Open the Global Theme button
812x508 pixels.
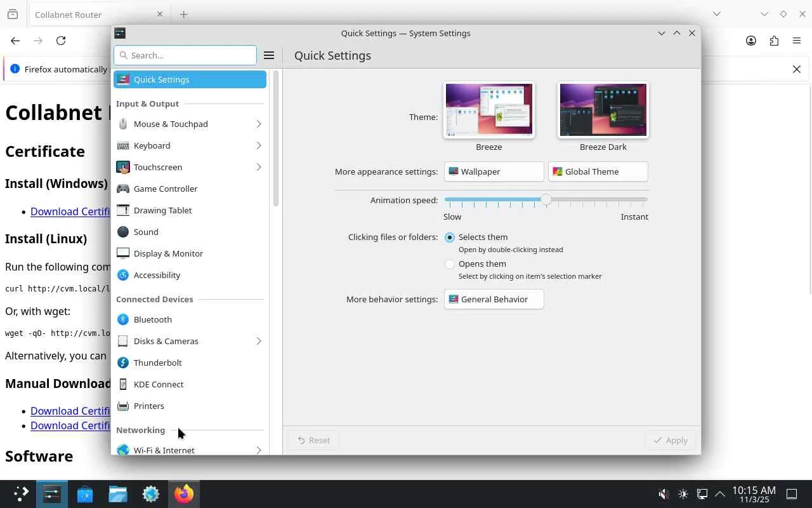598,171
